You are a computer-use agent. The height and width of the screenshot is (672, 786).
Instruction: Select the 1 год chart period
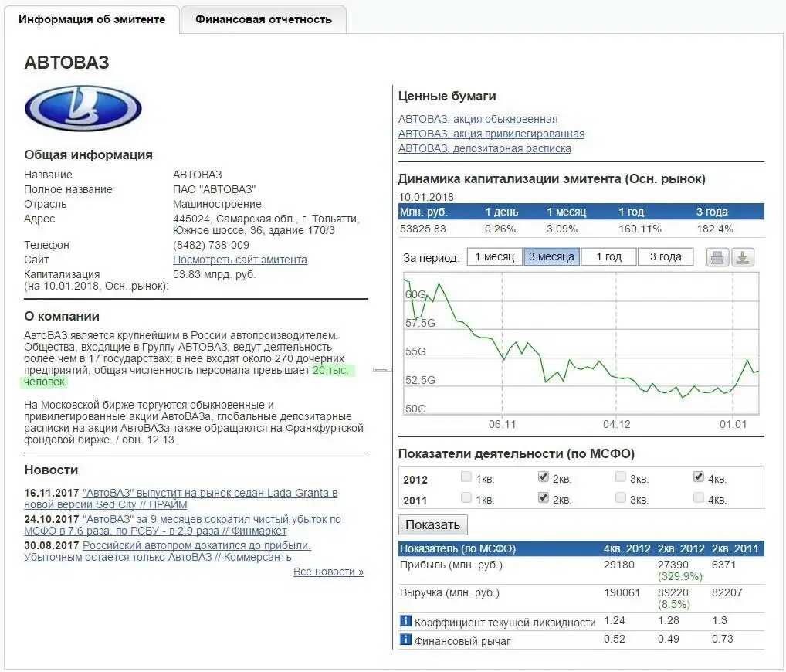pyautogui.click(x=609, y=256)
